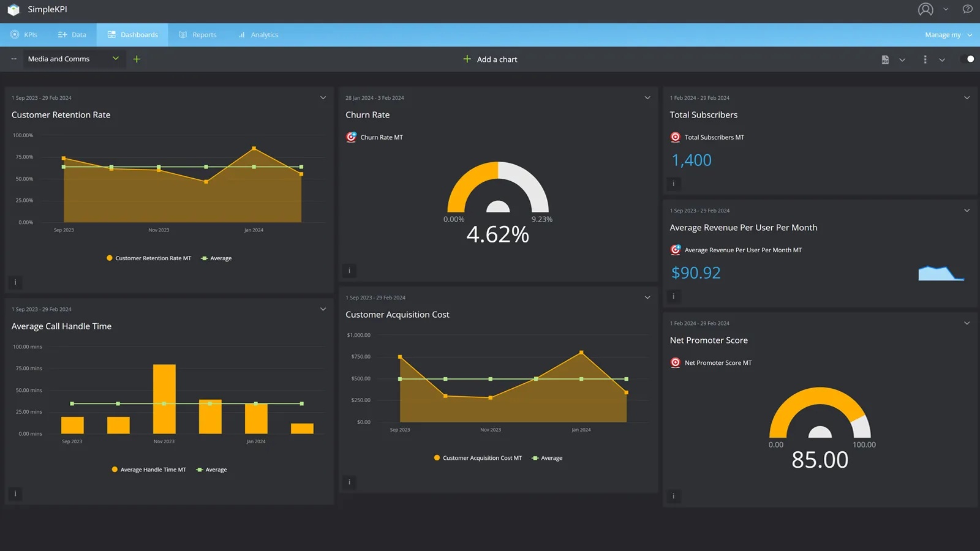Toggle Customer Acquisition Cost MT legend series
Viewport: 980px width, 551px height.
(x=478, y=458)
